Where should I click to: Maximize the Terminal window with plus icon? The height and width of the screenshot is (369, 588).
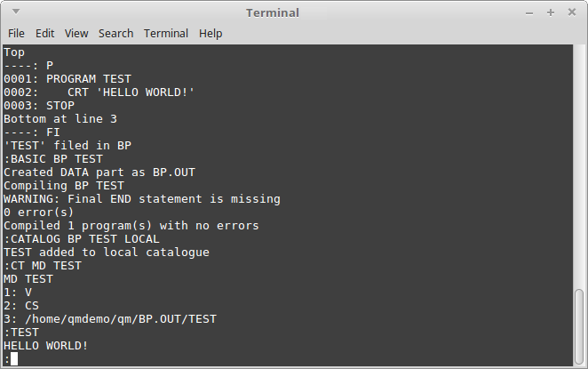[551, 12]
